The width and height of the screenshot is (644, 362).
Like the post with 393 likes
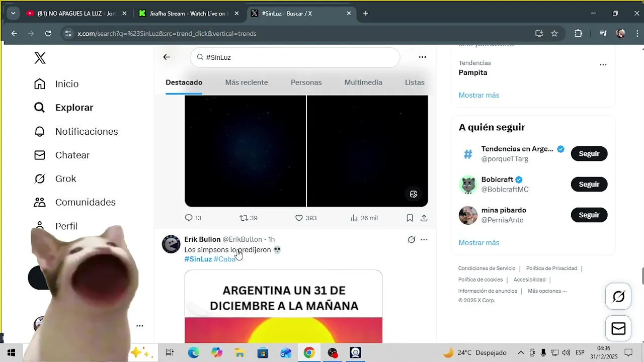(x=305, y=218)
